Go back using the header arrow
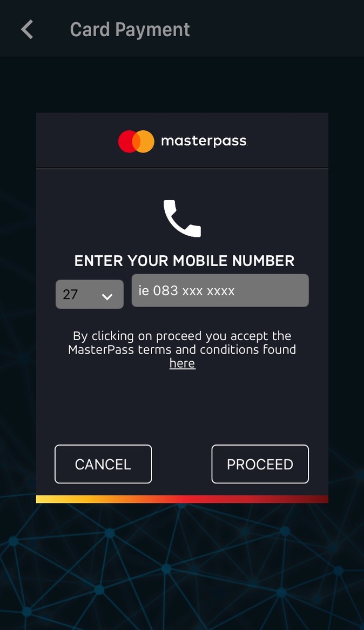Image resolution: width=364 pixels, height=630 pixels. click(x=28, y=30)
